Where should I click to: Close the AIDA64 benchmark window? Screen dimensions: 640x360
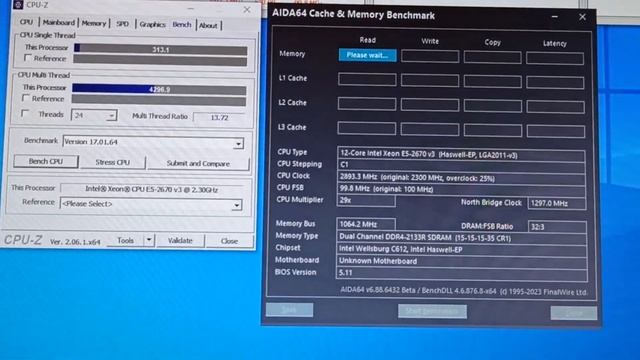(582, 17)
